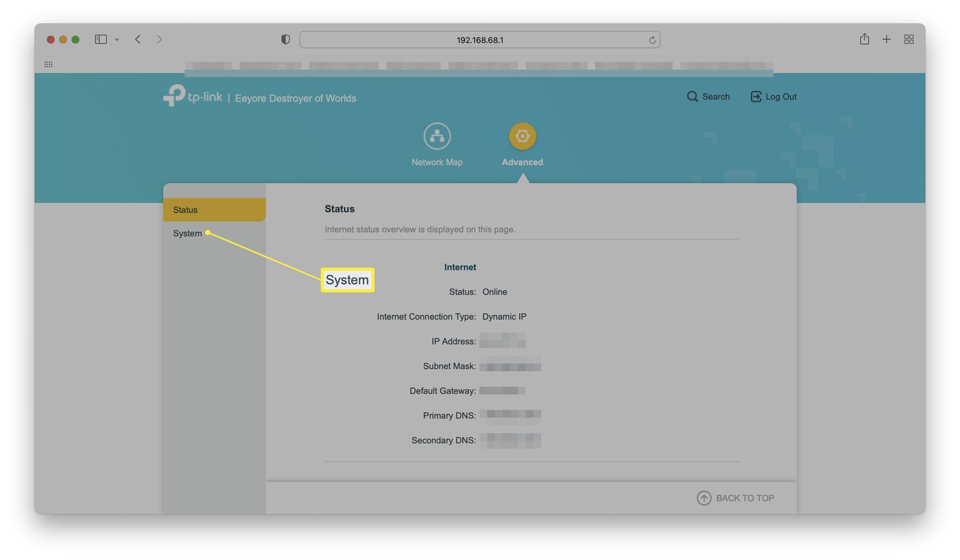Toggle the Safari sidebar icon
The height and width of the screenshot is (560, 960).
pyautogui.click(x=100, y=40)
